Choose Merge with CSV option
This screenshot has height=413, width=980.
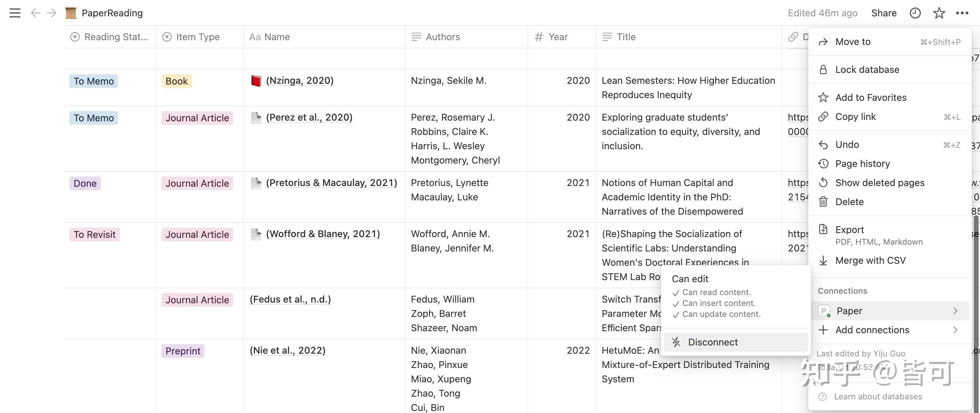[x=870, y=260]
